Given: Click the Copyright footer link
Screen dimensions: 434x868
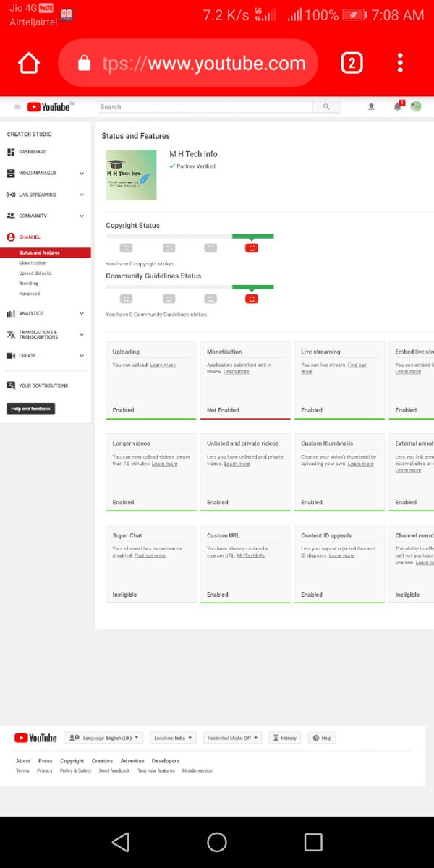Looking at the screenshot, I should (x=72, y=761).
